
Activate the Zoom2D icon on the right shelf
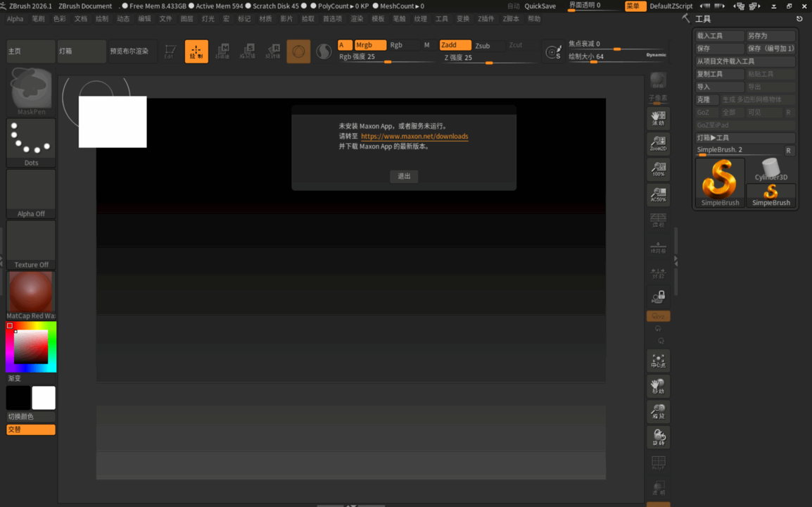pos(658,144)
